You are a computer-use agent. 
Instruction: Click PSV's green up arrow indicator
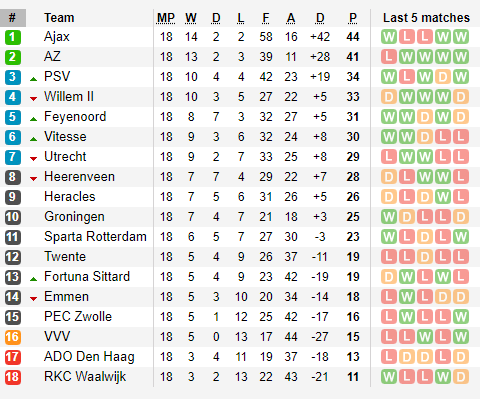coord(33,79)
